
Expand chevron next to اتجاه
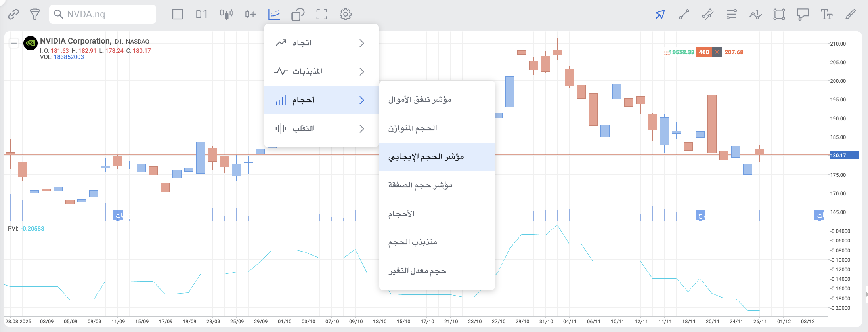[x=361, y=43]
